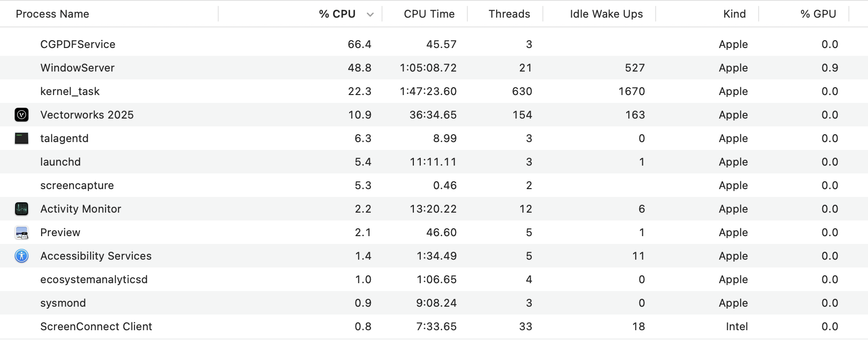Click the Preview app icon
Image resolution: width=868 pixels, height=340 pixels.
(x=22, y=232)
